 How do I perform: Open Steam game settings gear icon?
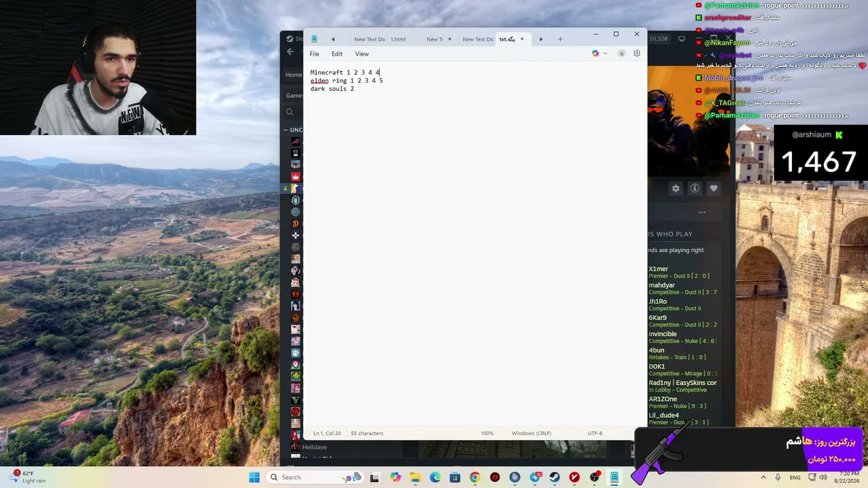coord(675,188)
